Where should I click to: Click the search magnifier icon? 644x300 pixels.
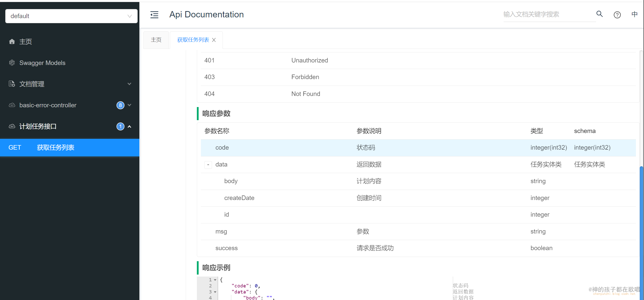point(599,14)
